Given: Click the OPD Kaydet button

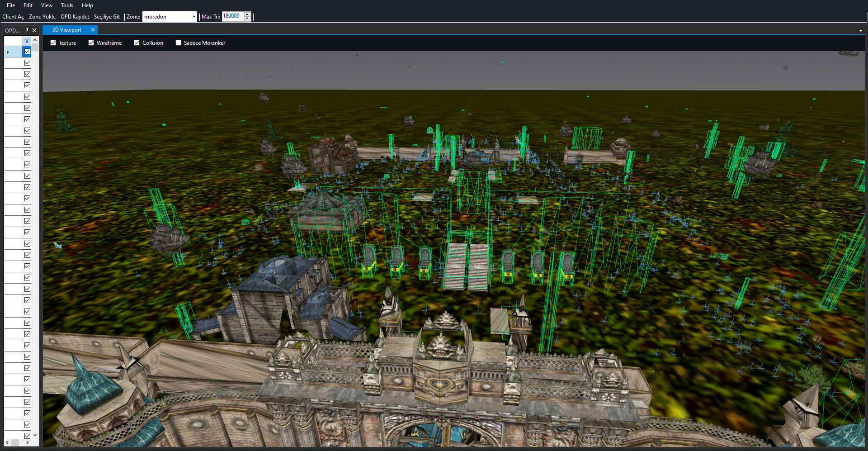Looking at the screenshot, I should coord(75,17).
